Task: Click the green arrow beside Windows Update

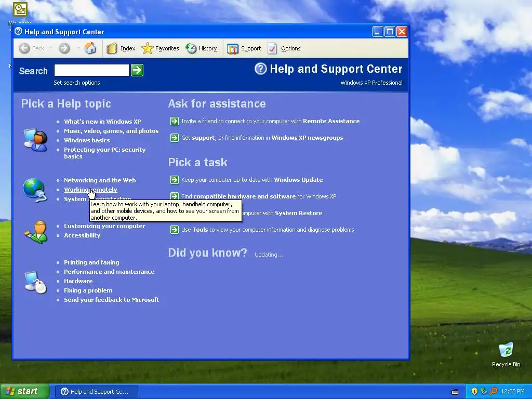Action: [x=175, y=180]
